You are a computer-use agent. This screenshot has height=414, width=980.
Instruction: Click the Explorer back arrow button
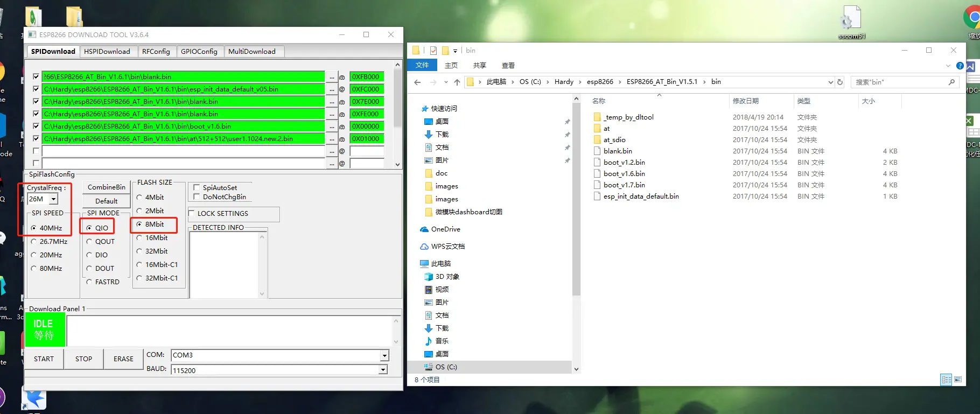tap(417, 82)
